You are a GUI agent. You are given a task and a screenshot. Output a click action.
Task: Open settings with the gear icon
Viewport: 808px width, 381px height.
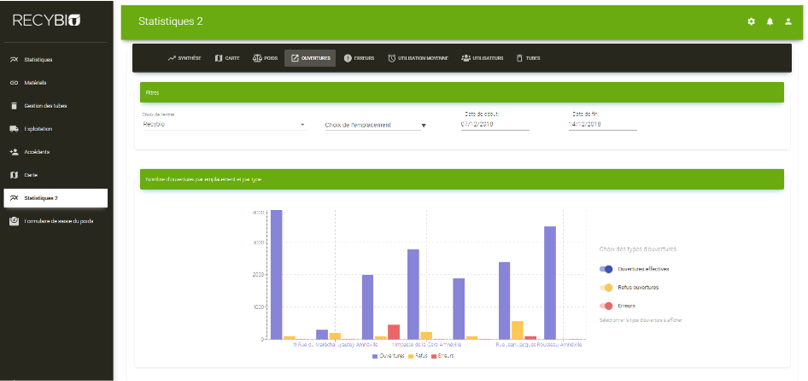[751, 22]
